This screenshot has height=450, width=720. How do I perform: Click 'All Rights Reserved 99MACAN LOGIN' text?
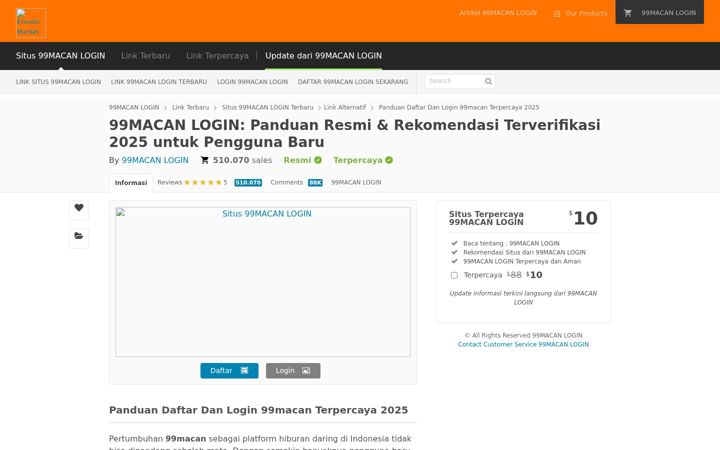coord(523,336)
